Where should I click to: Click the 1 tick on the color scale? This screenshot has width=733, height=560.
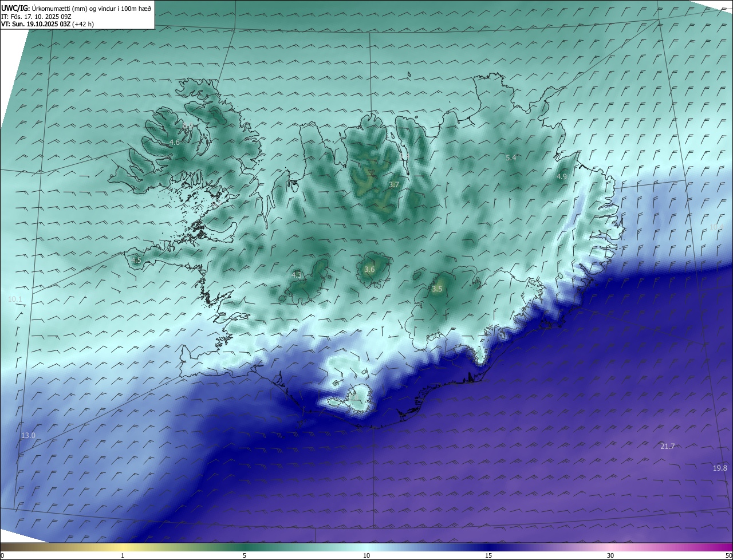pyautogui.click(x=123, y=555)
